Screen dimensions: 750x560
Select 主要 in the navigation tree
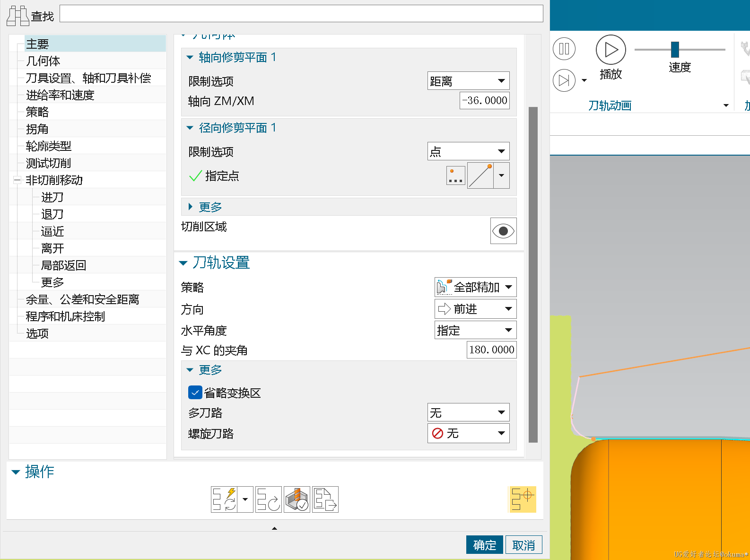point(37,44)
